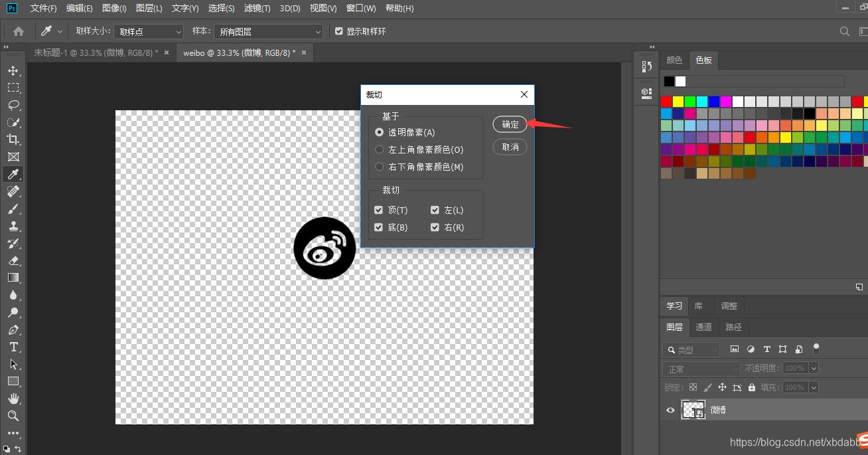Select the Eraser tool
Image resolution: width=868 pixels, height=455 pixels.
point(13,260)
